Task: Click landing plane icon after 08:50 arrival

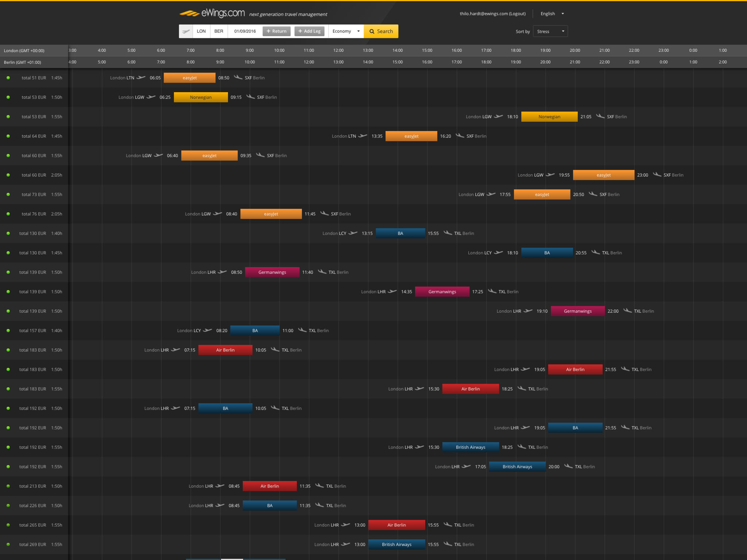Action: point(238,77)
